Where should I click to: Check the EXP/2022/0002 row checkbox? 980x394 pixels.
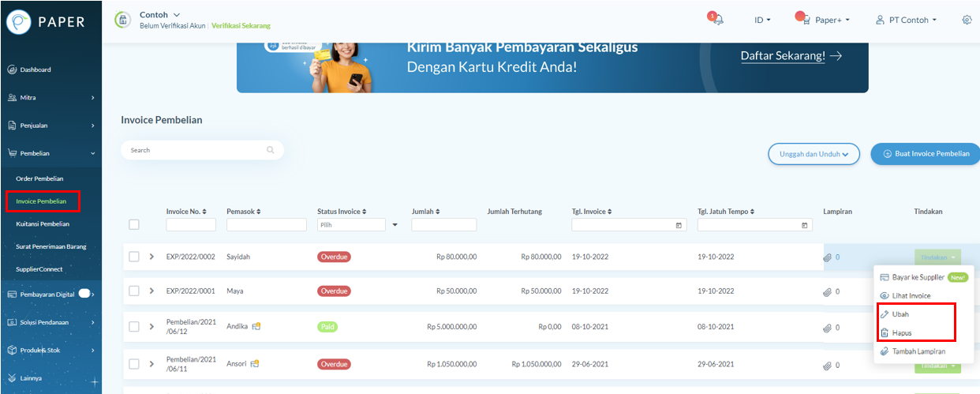pyautogui.click(x=133, y=257)
